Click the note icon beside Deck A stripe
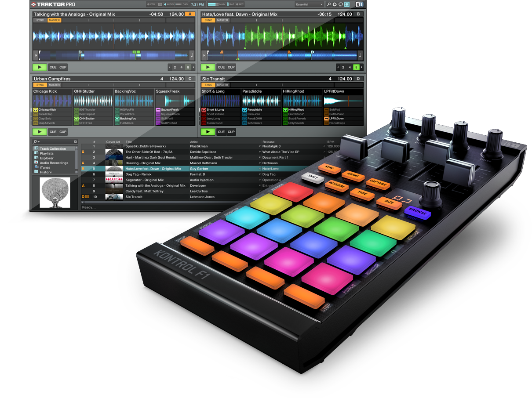This screenshot has width=532, height=398. pyautogui.click(x=192, y=55)
